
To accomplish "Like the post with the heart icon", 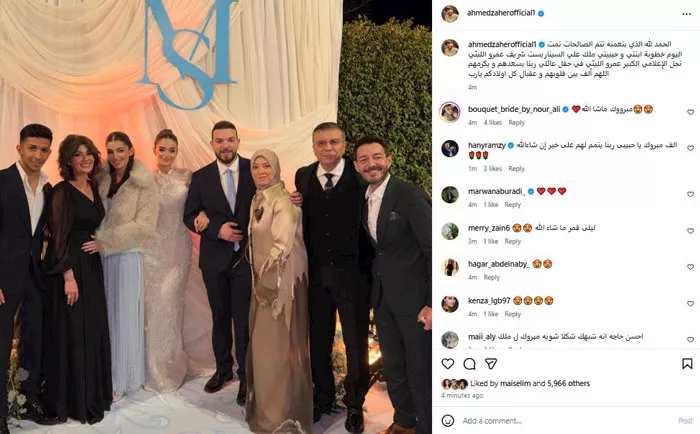I will click(448, 364).
